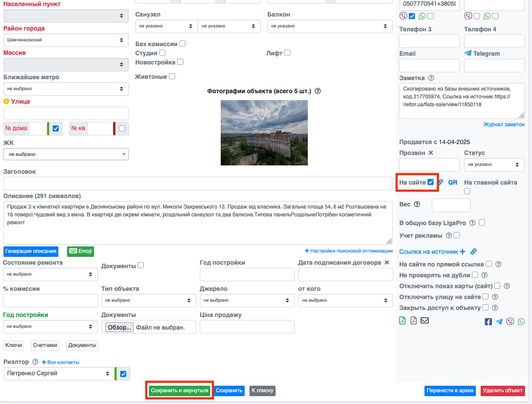Viewport: 532px width, 404px height.
Task: Click the help icon next to Вес
Action: (x=417, y=204)
